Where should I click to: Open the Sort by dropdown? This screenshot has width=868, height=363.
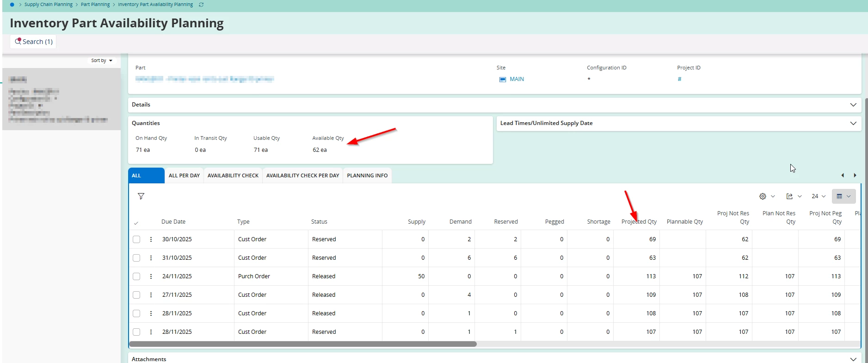click(102, 61)
